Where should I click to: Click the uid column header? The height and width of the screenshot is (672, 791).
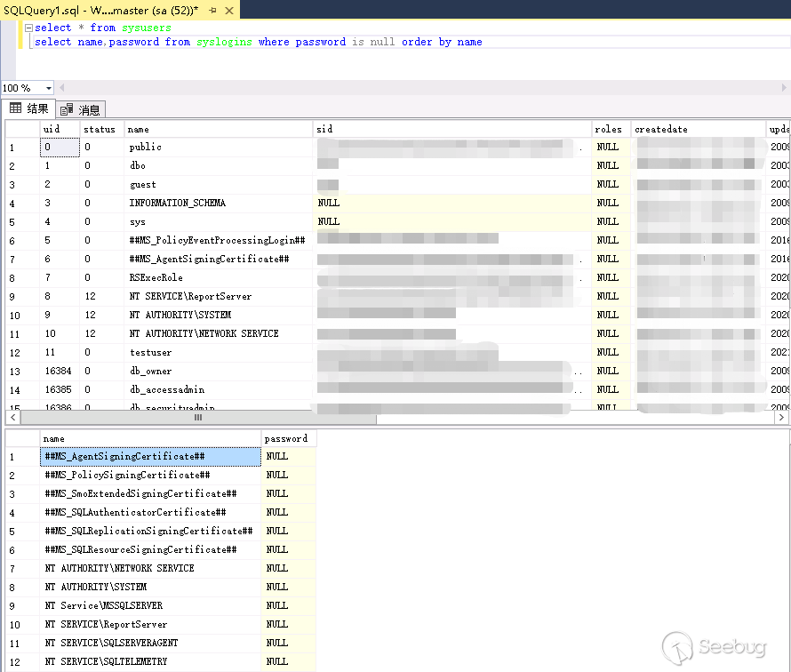click(52, 129)
